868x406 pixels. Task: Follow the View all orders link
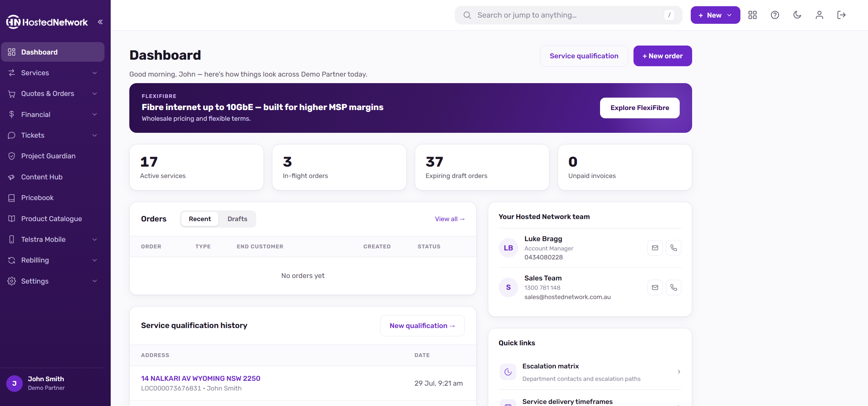coord(450,219)
